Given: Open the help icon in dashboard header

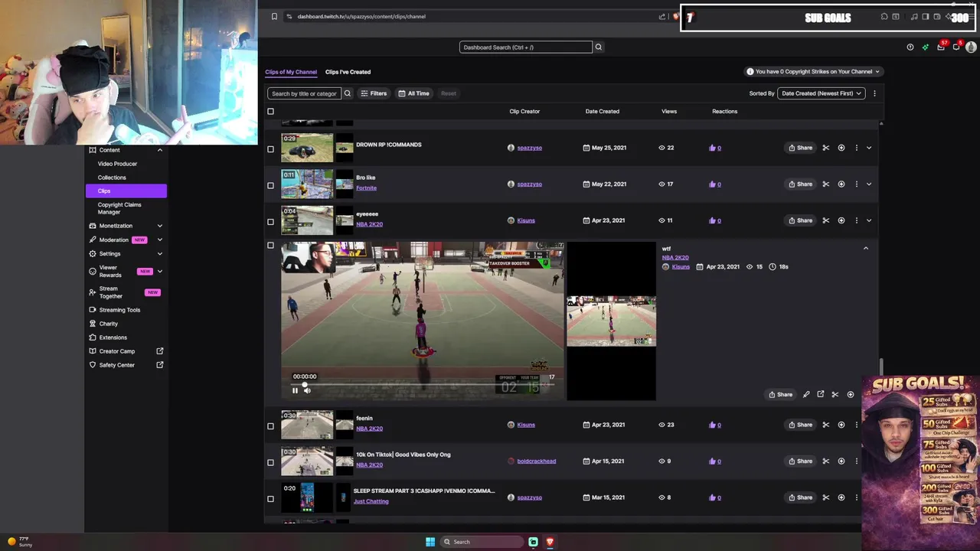Looking at the screenshot, I should click(910, 47).
